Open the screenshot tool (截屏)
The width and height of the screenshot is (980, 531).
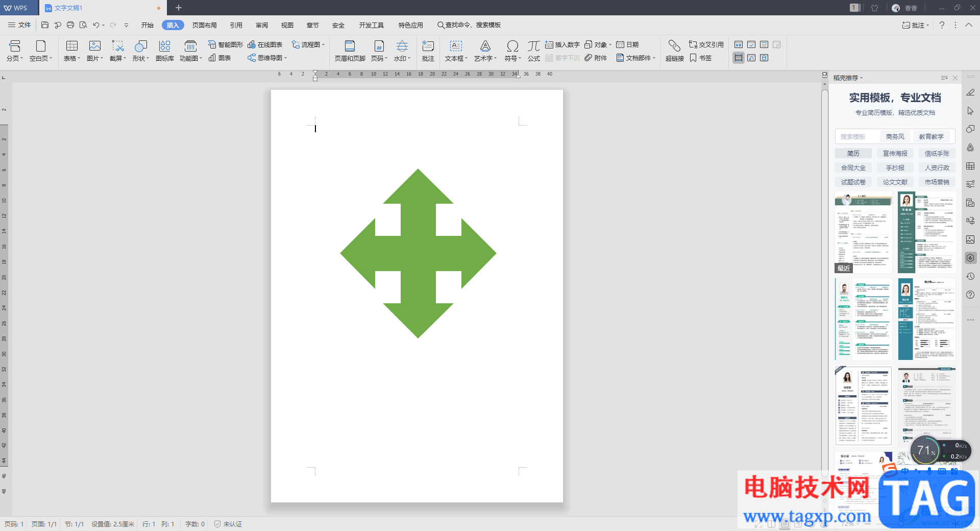[x=118, y=51]
